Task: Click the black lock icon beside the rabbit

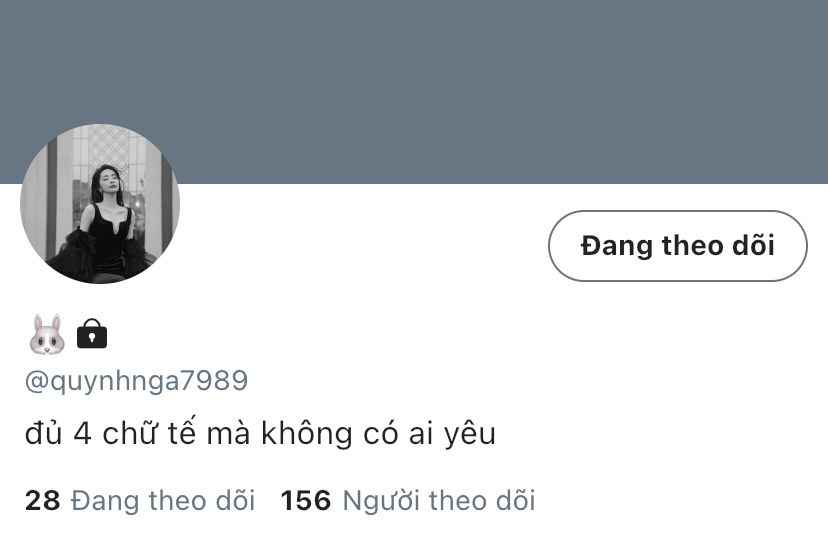Action: (x=92, y=334)
